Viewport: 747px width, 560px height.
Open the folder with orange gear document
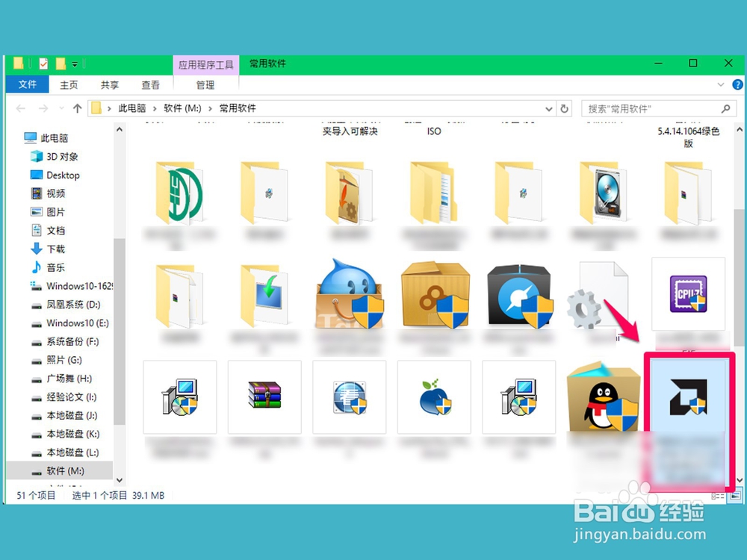coord(349,193)
